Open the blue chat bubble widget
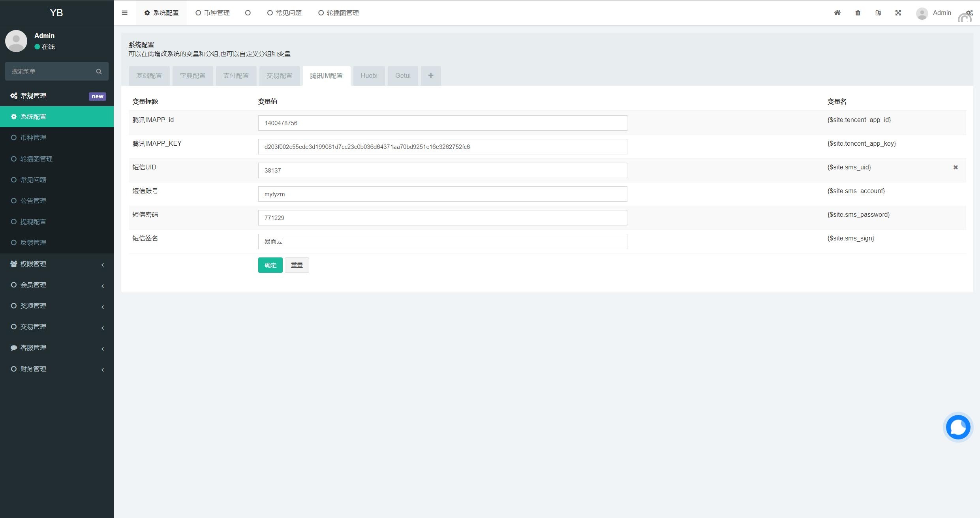Screen dimensions: 980x518 (958, 427)
